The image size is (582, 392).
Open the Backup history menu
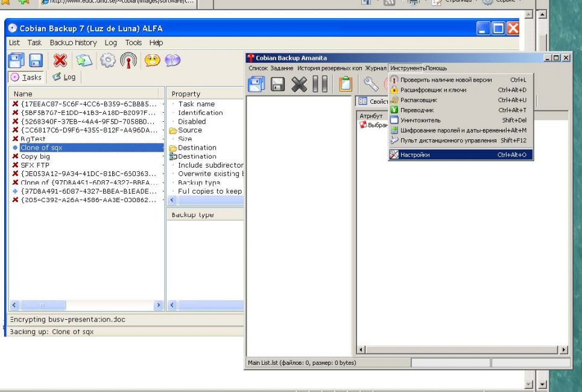(x=73, y=43)
